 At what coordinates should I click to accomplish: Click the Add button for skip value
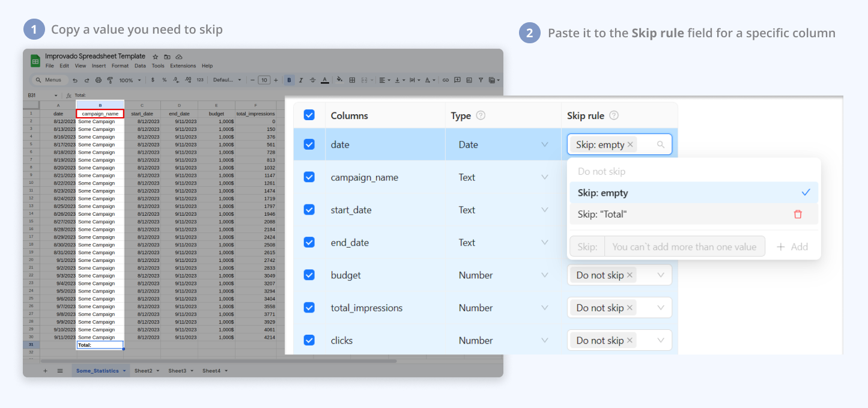[x=792, y=246]
